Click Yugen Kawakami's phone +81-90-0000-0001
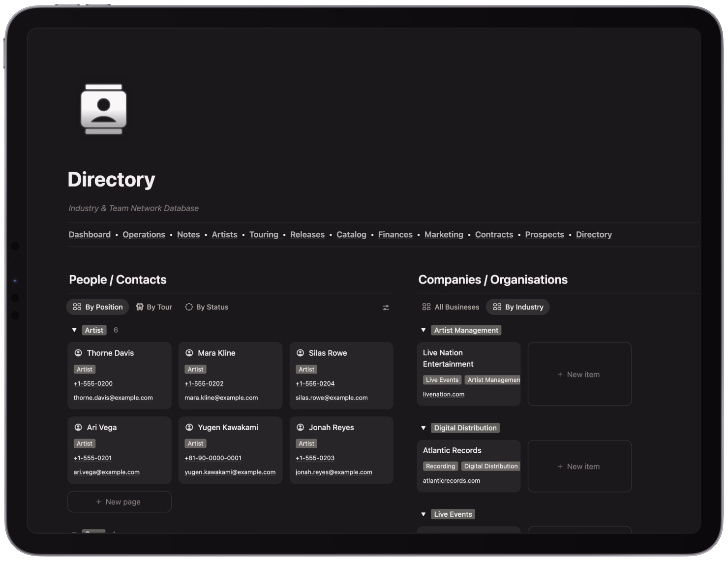Image resolution: width=728 pixels, height=561 pixels. [213, 458]
